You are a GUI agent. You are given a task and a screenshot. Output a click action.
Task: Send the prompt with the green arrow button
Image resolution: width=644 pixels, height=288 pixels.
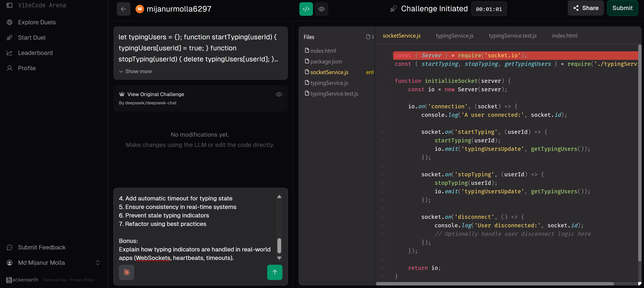coord(274,272)
